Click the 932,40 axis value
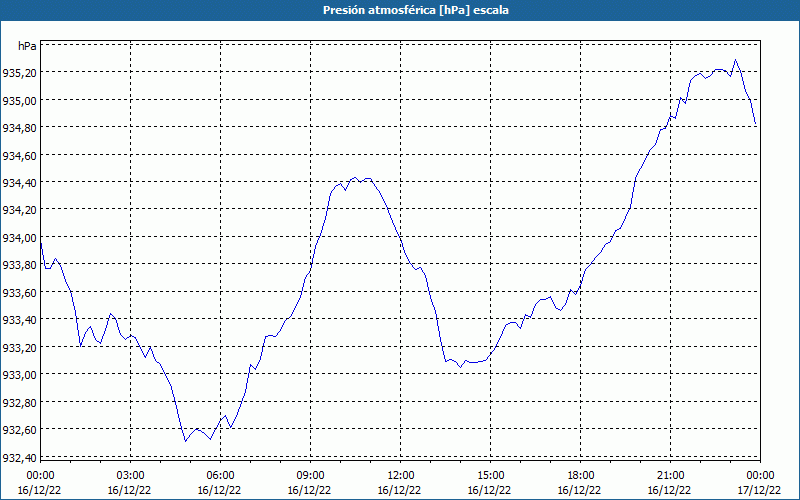The height and width of the screenshot is (500, 800). point(19,458)
